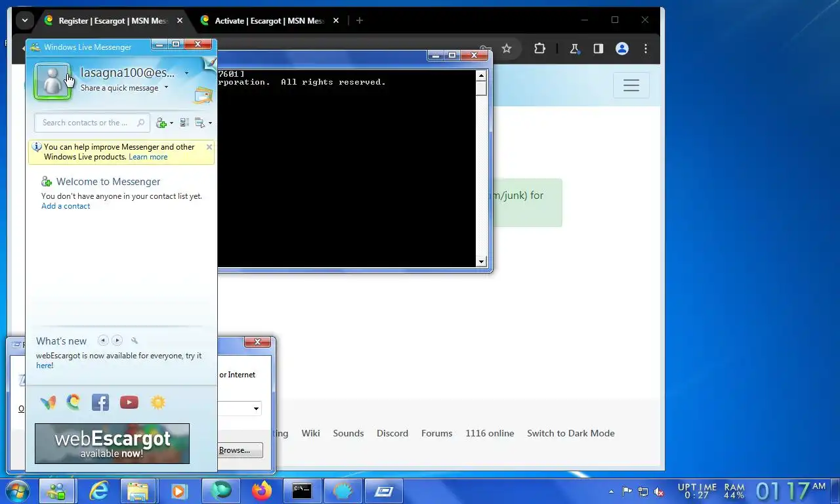Image resolution: width=840 pixels, height=504 pixels.
Task: Open the Wiki footer link
Action: click(310, 433)
